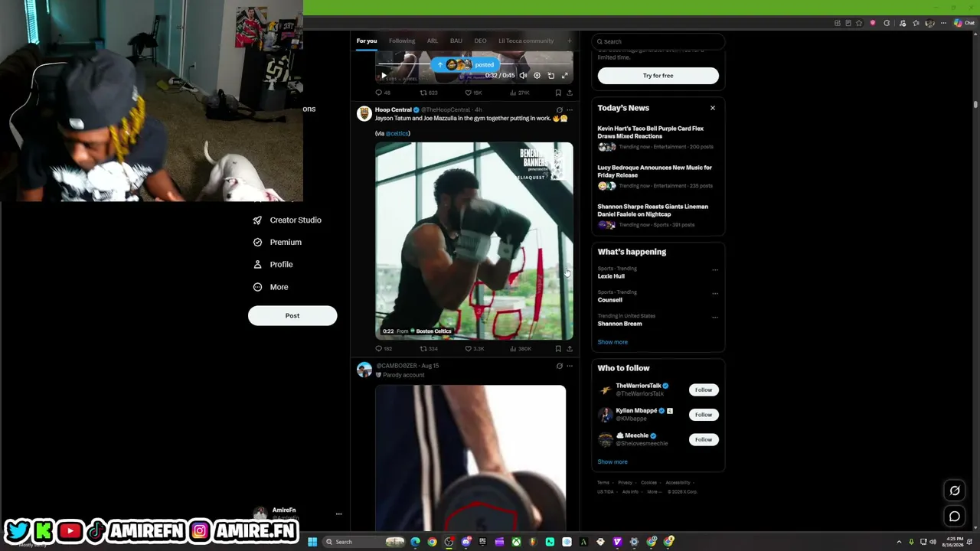Open top video settings gear
The height and width of the screenshot is (551, 980).
click(537, 75)
